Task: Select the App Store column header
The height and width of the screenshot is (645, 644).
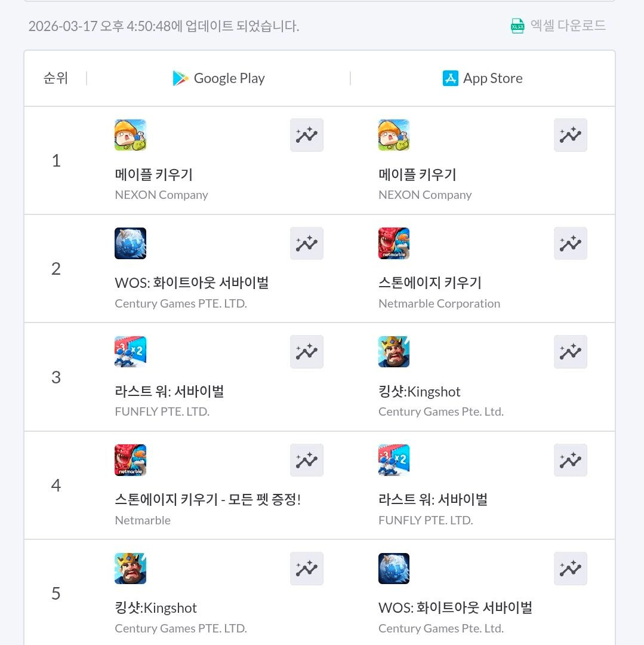Action: [482, 78]
